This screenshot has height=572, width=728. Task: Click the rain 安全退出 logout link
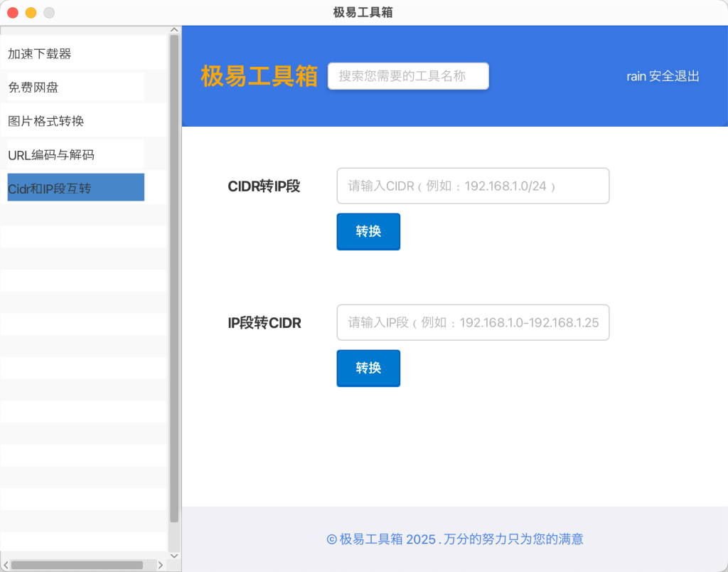point(663,75)
